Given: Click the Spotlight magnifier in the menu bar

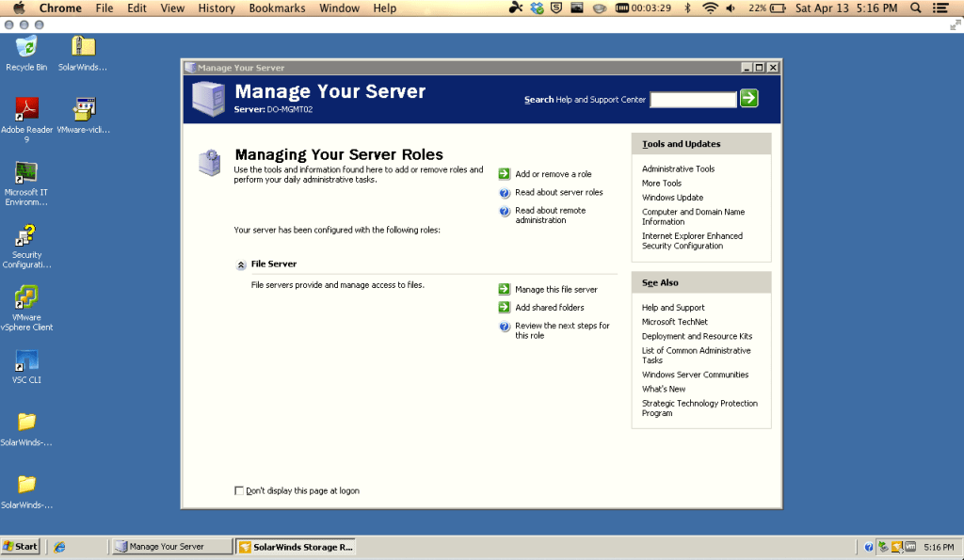Looking at the screenshot, I should pos(915,8).
